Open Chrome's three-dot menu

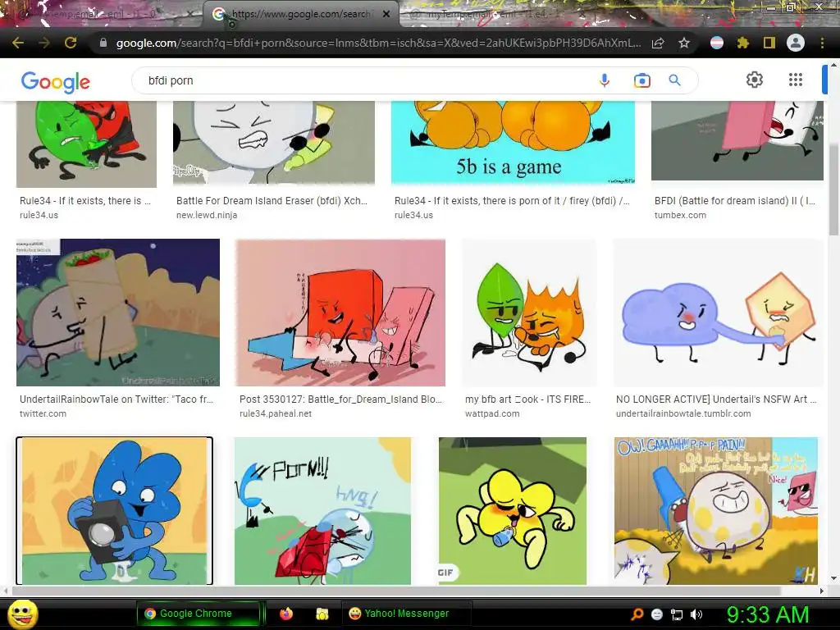822,43
